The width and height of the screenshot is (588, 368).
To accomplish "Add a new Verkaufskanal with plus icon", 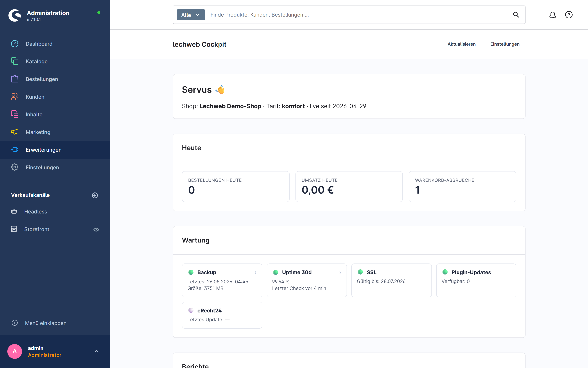I will click(x=95, y=195).
